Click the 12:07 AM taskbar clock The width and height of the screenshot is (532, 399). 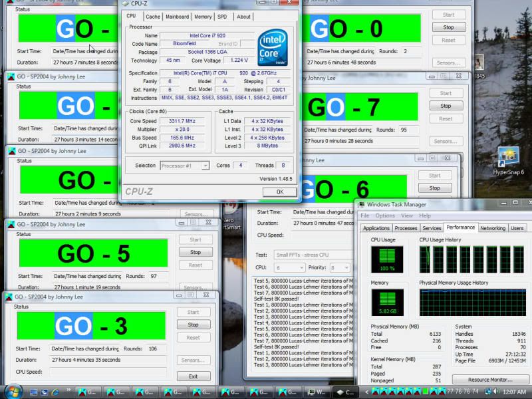[x=514, y=392]
